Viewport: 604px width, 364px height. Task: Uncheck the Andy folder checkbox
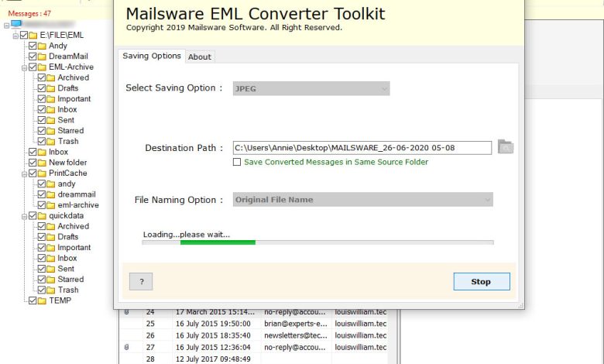(33, 46)
